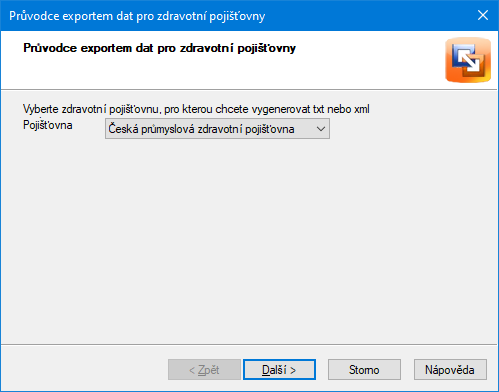Click the blue title bar background
The height and width of the screenshot is (392, 499).
[x=367, y=15]
